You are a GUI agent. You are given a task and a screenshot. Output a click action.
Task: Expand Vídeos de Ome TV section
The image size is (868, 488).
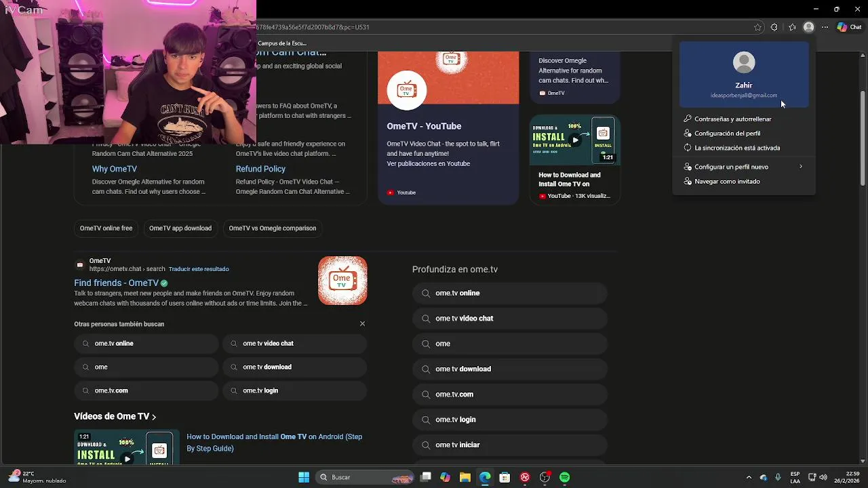click(115, 417)
